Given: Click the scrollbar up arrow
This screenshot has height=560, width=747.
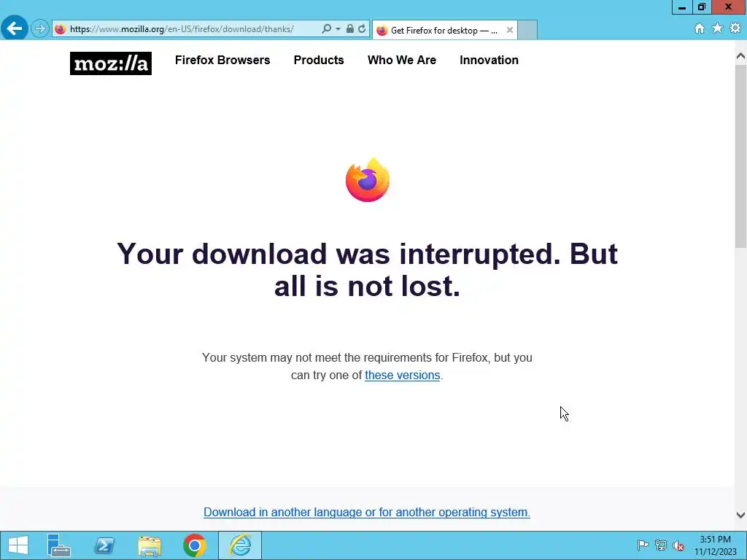Looking at the screenshot, I should point(740,56).
